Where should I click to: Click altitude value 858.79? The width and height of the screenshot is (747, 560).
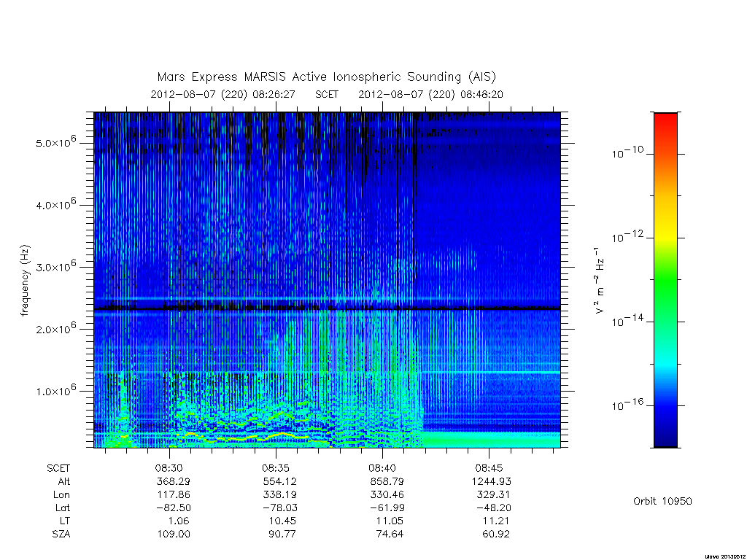[x=387, y=481]
